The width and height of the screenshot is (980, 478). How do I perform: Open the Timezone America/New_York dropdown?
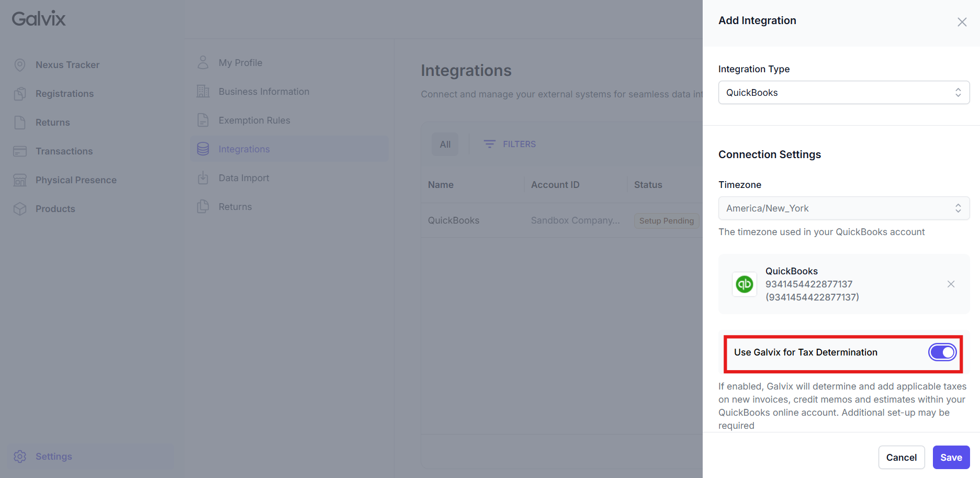[x=844, y=208]
